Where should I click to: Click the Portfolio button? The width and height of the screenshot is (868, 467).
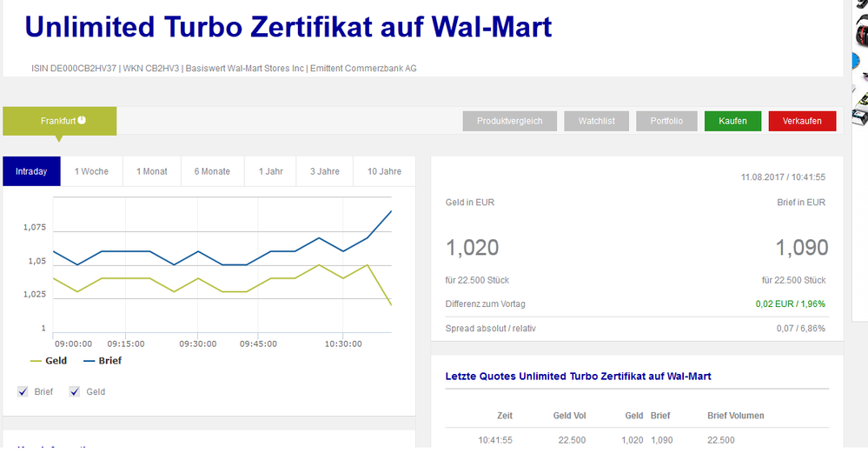tap(666, 121)
